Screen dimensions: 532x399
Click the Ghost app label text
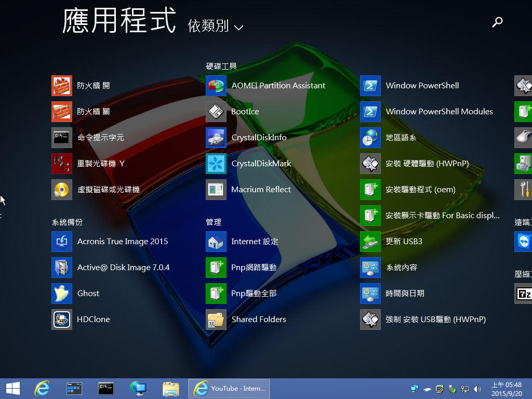click(88, 293)
